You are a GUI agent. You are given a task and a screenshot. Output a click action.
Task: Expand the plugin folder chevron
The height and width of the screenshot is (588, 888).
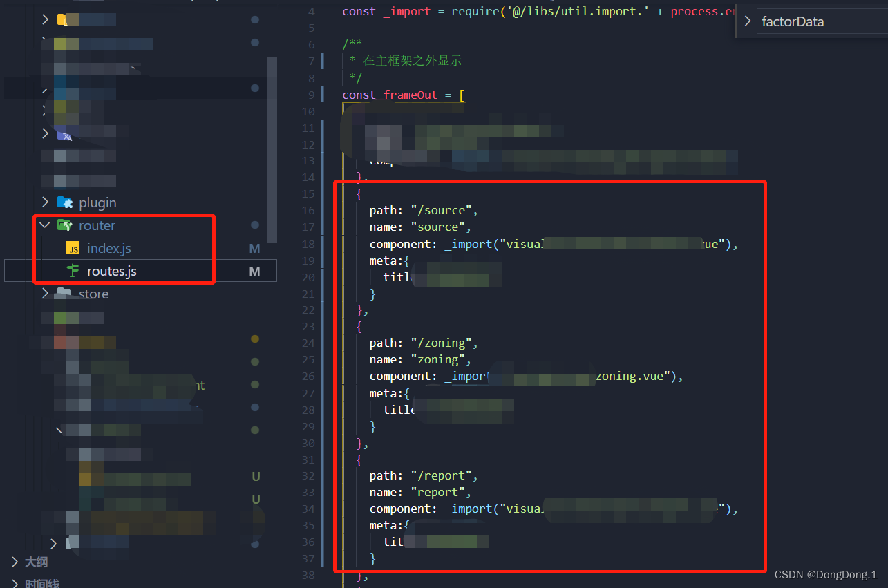coord(45,202)
